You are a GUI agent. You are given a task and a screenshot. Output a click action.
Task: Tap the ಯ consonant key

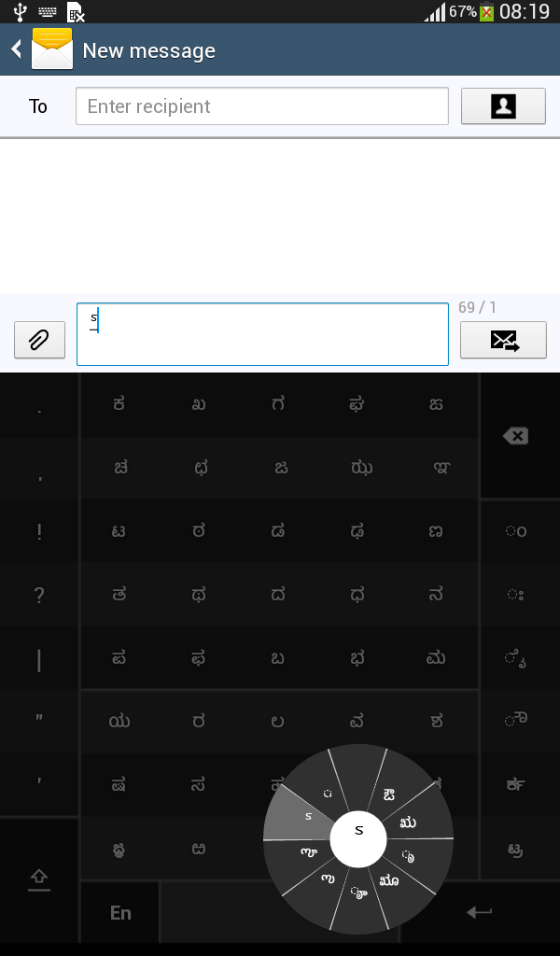[x=119, y=722]
